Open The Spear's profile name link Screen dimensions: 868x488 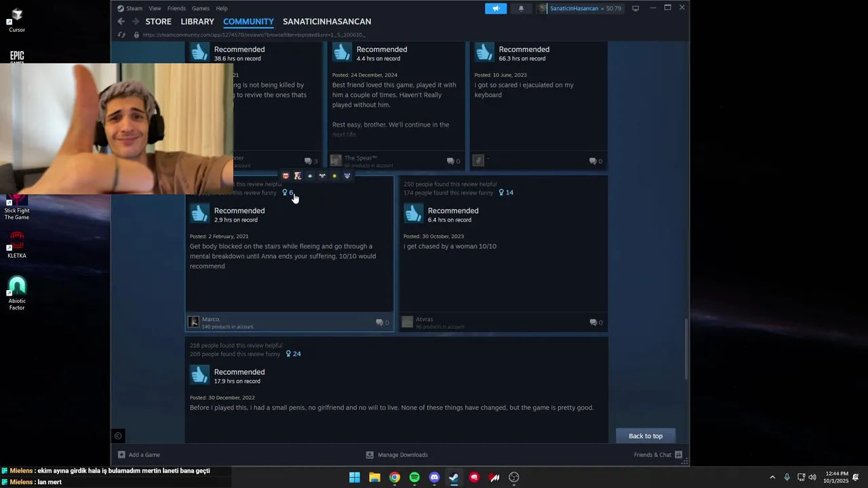(360, 158)
